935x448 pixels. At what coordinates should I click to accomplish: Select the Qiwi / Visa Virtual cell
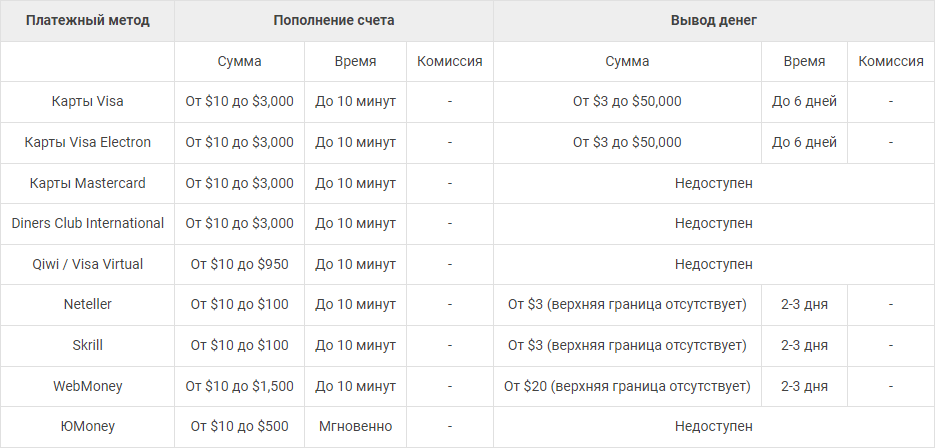pyautogui.click(x=87, y=264)
